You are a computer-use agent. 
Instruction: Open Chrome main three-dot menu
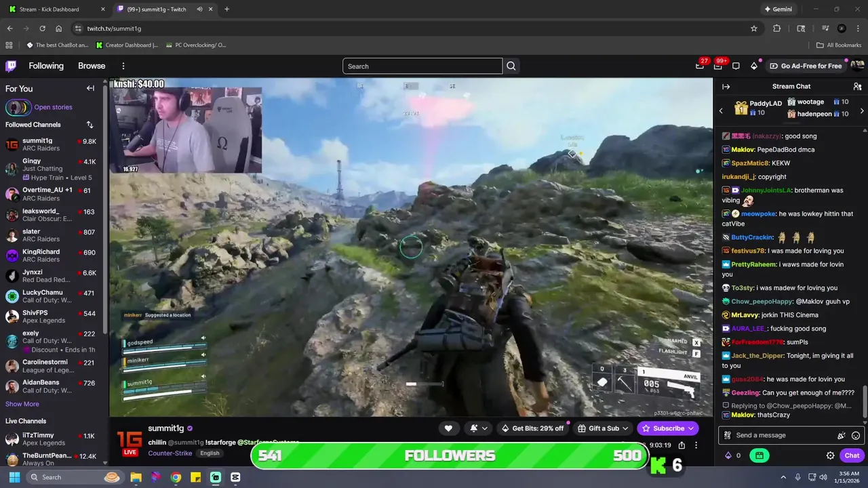[858, 28]
